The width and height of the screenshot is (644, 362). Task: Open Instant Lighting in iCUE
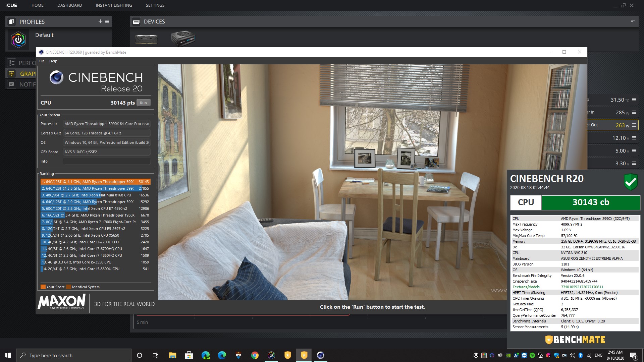point(114,5)
